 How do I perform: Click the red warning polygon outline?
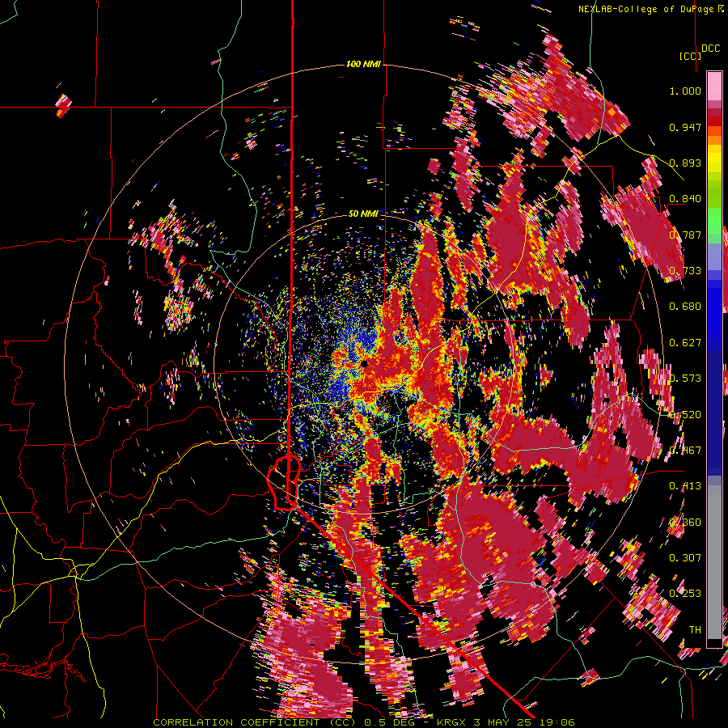tap(284, 483)
